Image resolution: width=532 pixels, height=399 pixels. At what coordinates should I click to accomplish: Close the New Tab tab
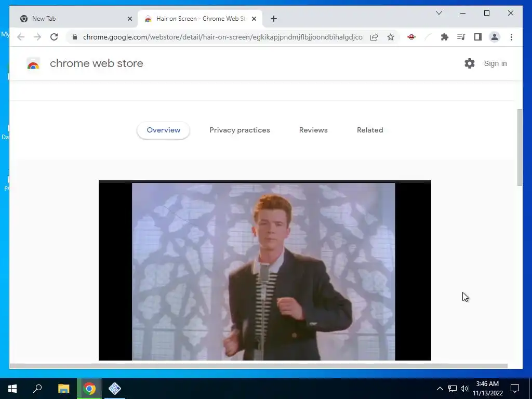(x=129, y=19)
